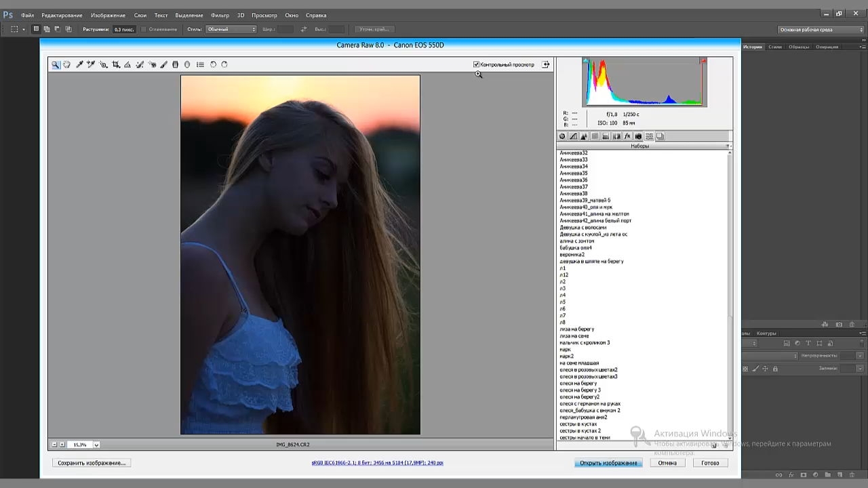Open the Snapshots panel icon

pos(660,136)
